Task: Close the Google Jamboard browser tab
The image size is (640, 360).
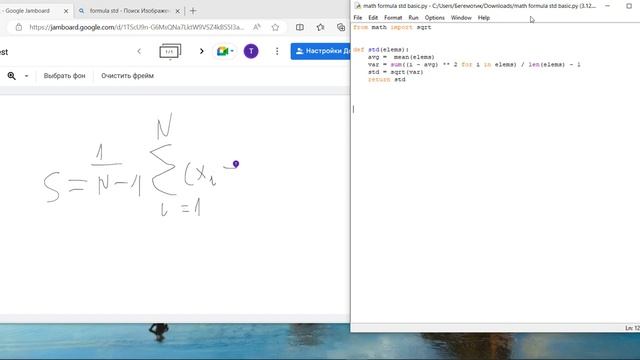Action: coord(66,11)
